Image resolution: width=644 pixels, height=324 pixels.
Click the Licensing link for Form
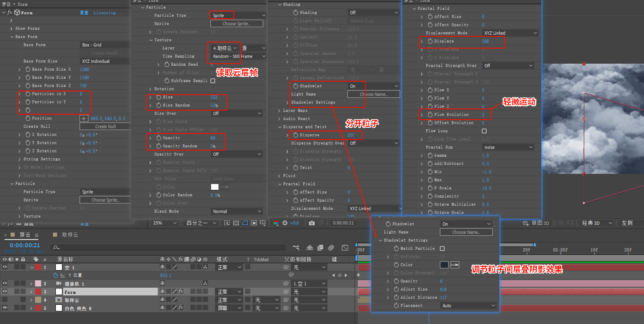108,13
